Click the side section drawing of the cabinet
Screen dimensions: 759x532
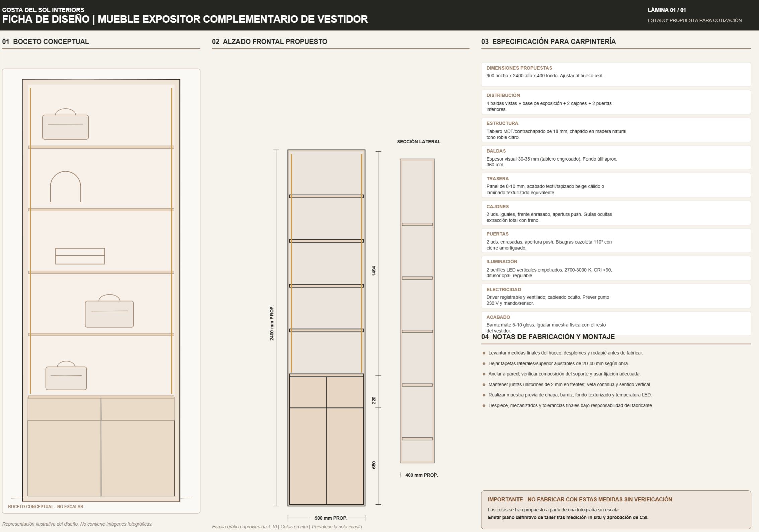click(417, 311)
